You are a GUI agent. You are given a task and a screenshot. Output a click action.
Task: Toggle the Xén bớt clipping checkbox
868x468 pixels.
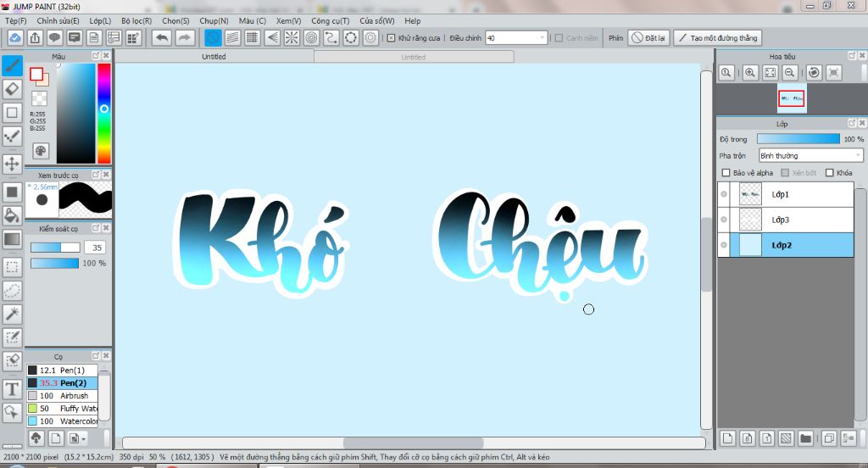pos(784,173)
